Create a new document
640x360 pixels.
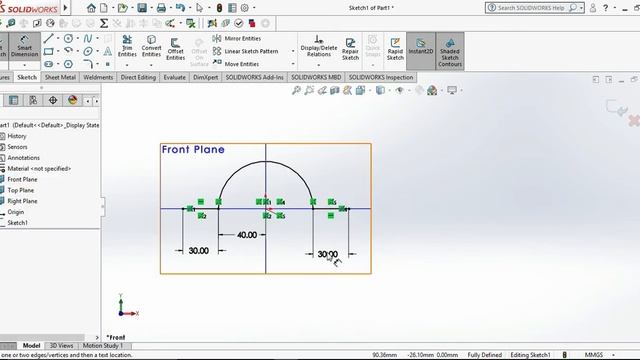tap(104, 8)
